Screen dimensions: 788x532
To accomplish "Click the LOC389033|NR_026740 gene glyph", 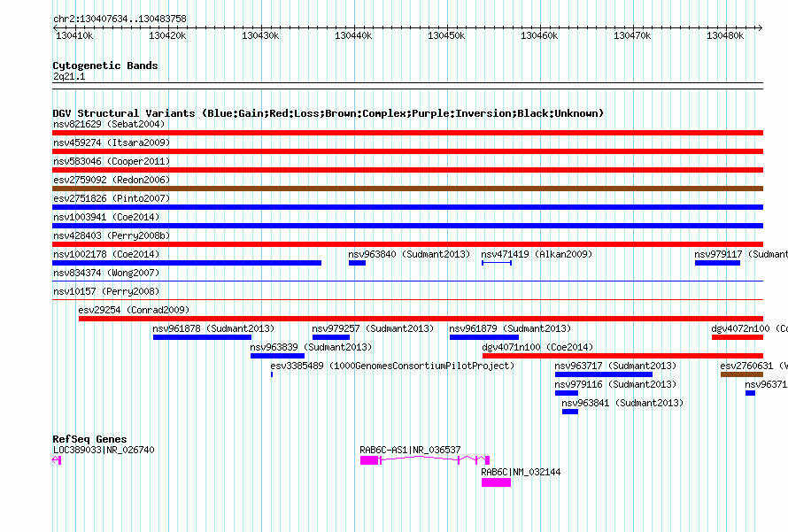I will tap(57, 460).
